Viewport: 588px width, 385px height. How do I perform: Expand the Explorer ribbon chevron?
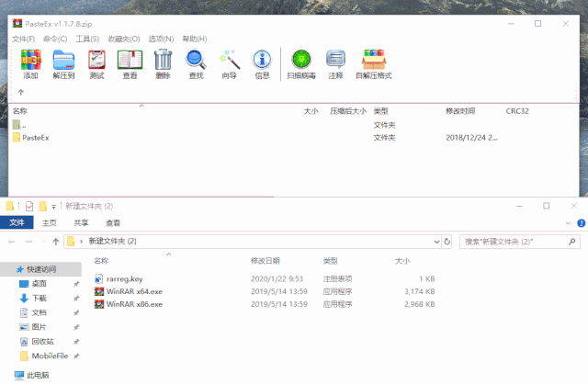point(566,222)
